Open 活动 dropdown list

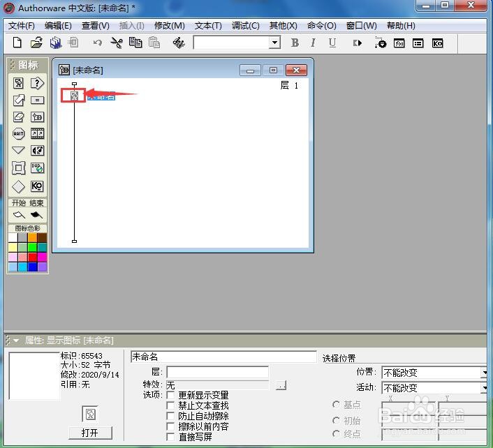484,388
